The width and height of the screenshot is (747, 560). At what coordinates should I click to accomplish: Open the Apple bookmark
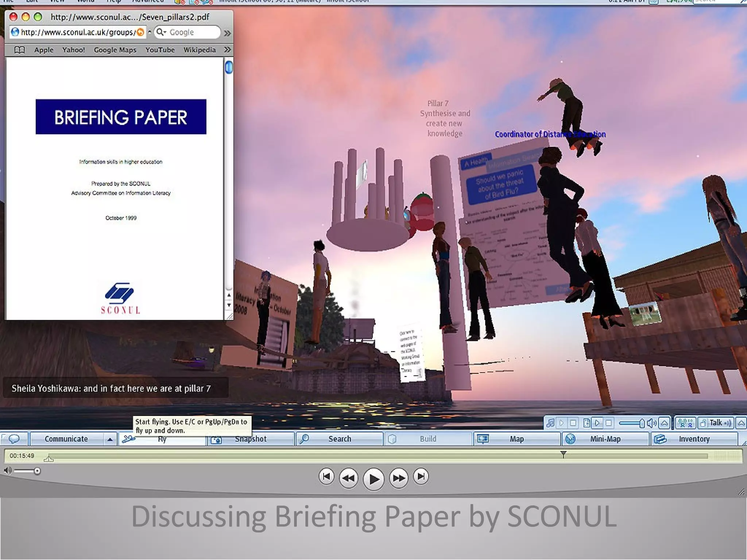[x=44, y=50]
